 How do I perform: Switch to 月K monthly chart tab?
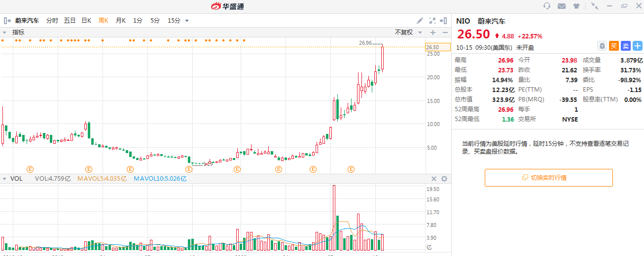(x=120, y=21)
